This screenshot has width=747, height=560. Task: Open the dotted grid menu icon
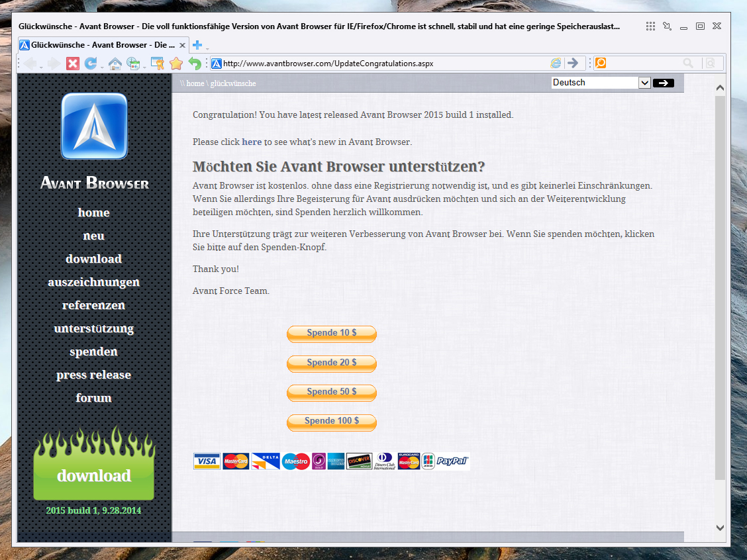coord(650,26)
